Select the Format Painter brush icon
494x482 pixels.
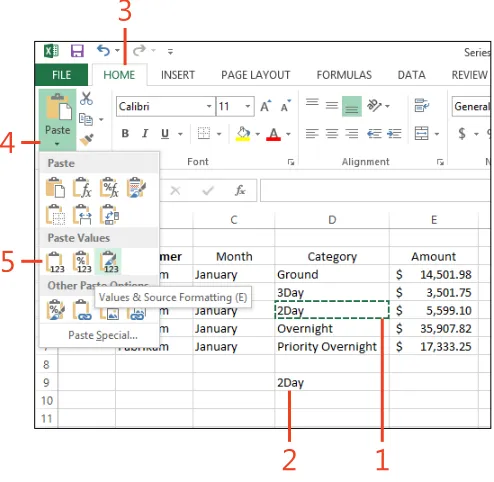87,140
